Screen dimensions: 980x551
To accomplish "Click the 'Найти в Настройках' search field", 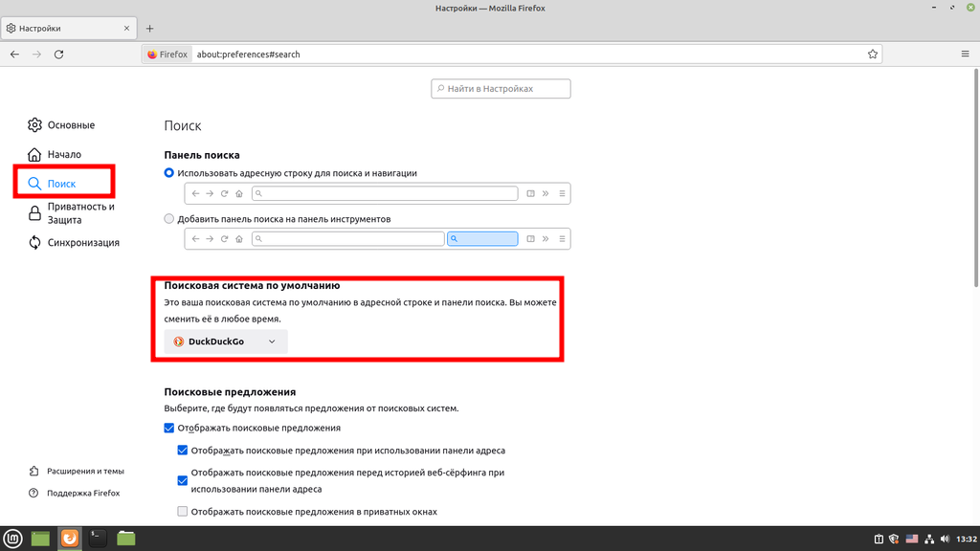I will click(x=501, y=89).
